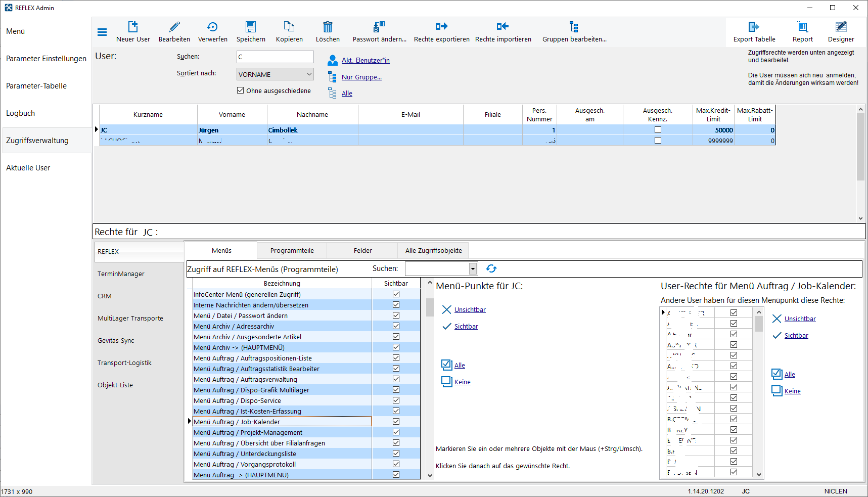Image resolution: width=868 pixels, height=497 pixels.
Task: Open the hamburger menu icon
Action: 102,32
